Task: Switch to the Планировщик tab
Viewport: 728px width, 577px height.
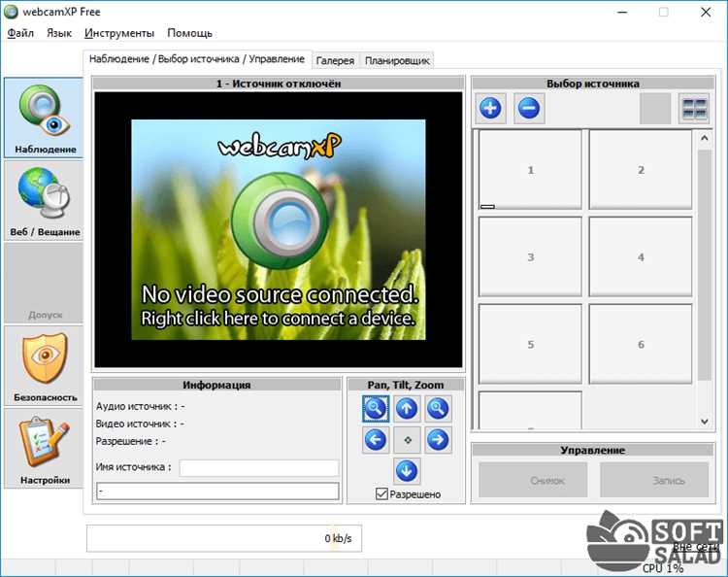Action: (397, 60)
